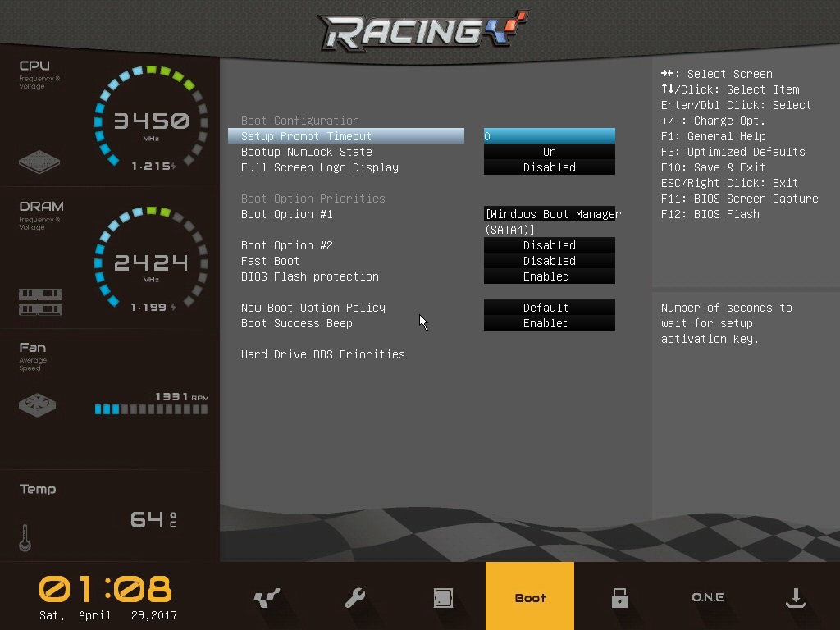This screenshot has width=840, height=630.
Task: Click the F3: Optimized Defaults help line
Action: 733,152
